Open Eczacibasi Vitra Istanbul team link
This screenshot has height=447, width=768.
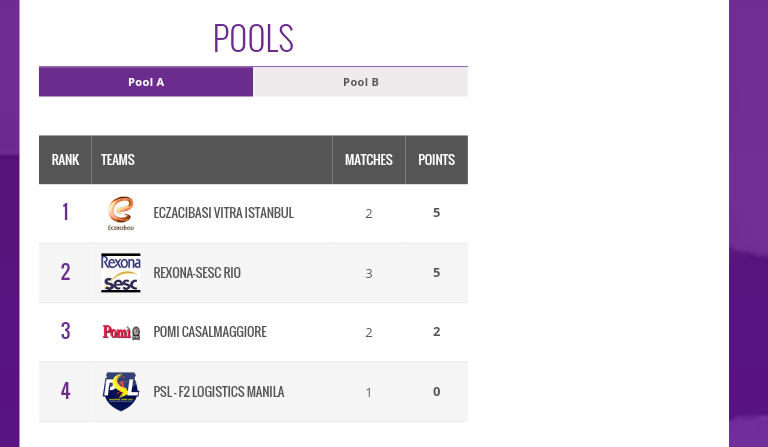pyautogui.click(x=224, y=213)
